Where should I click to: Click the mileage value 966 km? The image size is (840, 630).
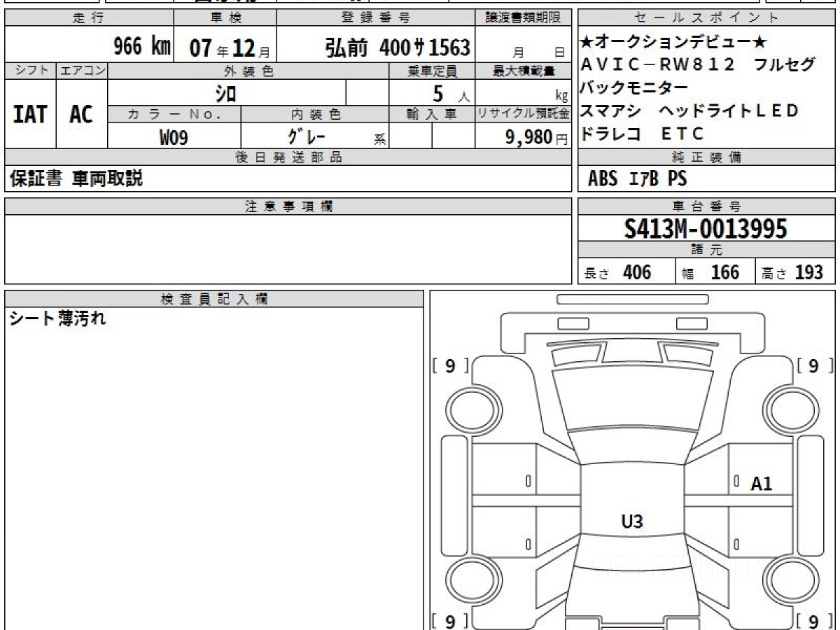142,47
